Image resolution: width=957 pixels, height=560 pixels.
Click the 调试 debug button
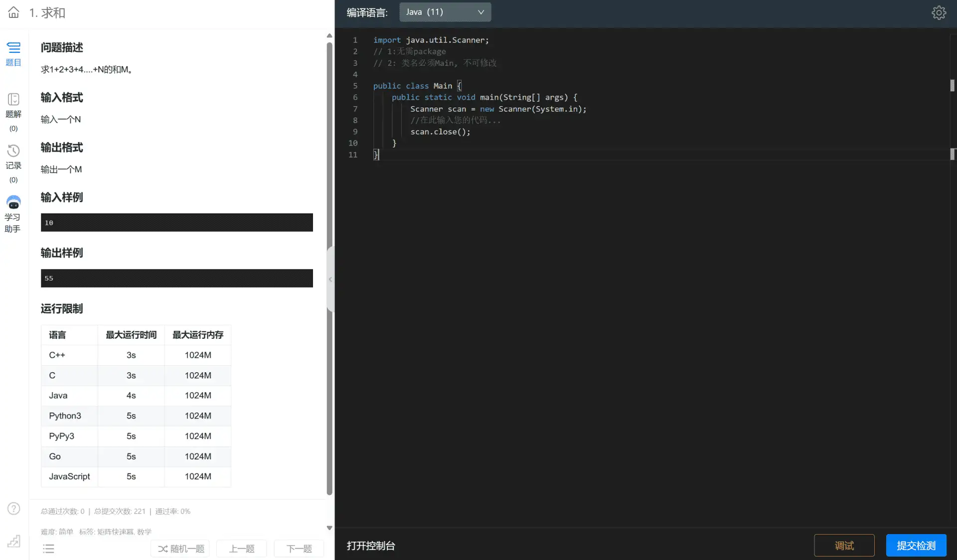click(844, 546)
